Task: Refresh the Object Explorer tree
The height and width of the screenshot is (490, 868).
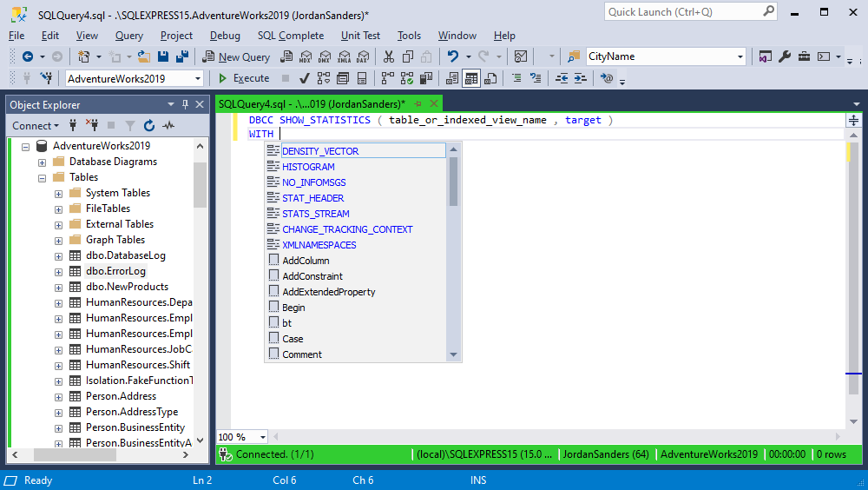Action: click(149, 126)
